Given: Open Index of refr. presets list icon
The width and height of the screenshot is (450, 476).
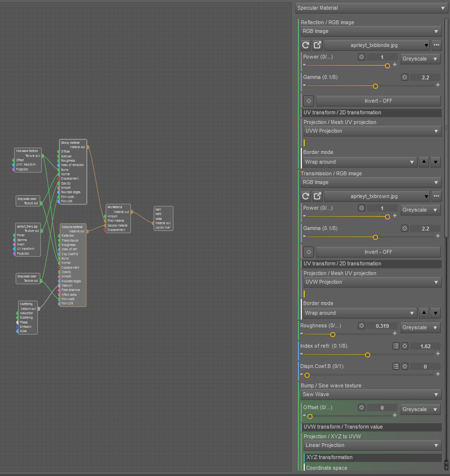Looking at the screenshot, I should pos(396,346).
